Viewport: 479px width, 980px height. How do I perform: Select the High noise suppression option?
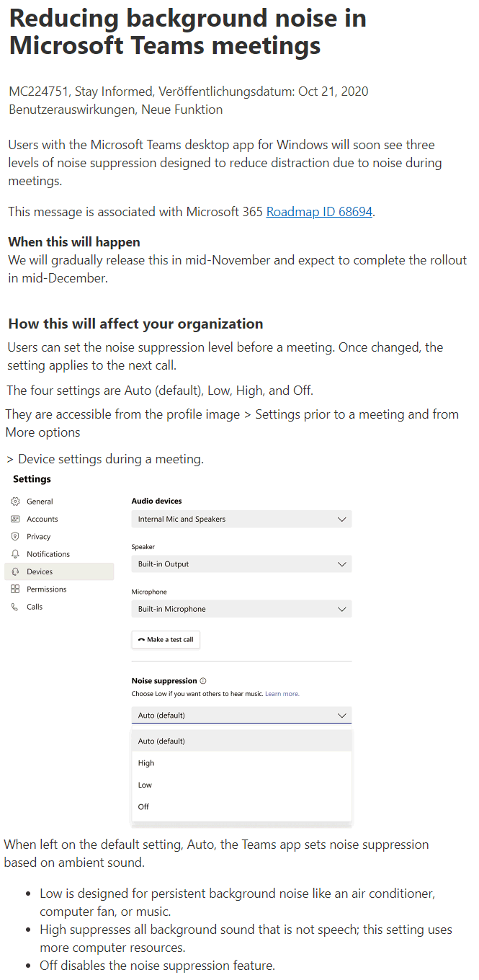click(x=241, y=763)
